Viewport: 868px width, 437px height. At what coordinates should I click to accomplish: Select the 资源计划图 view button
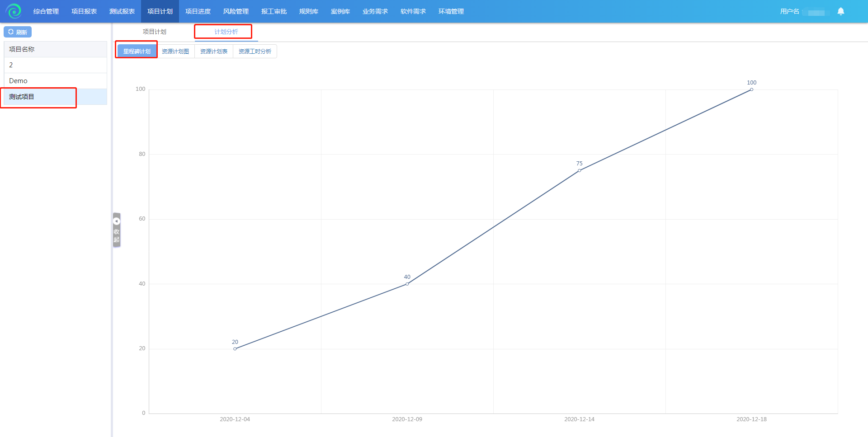click(x=175, y=52)
